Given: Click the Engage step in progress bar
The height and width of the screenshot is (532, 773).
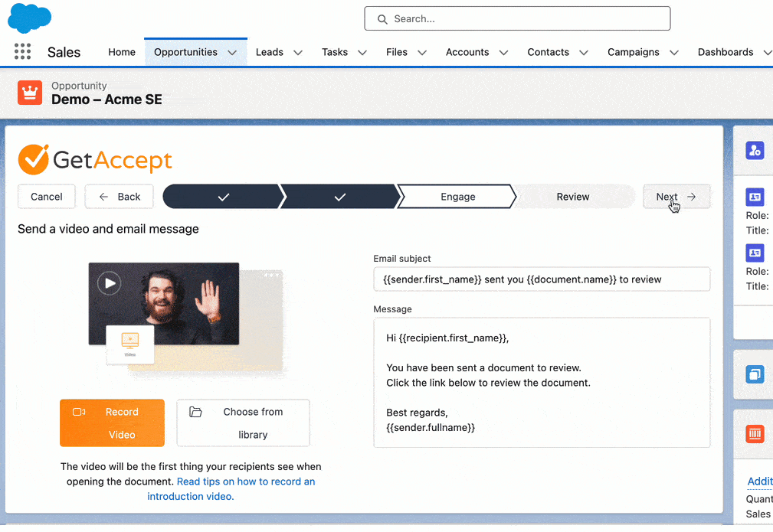Looking at the screenshot, I should (457, 197).
